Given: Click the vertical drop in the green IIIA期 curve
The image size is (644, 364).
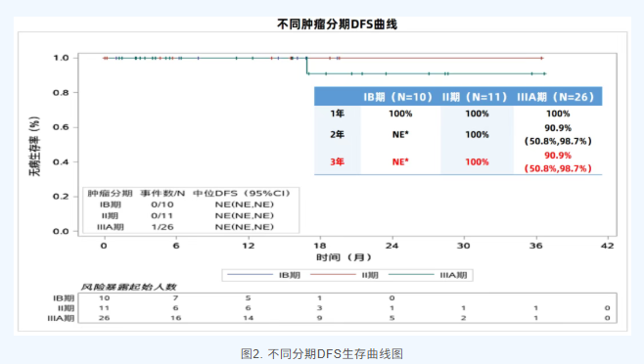Looking at the screenshot, I should pos(306,67).
